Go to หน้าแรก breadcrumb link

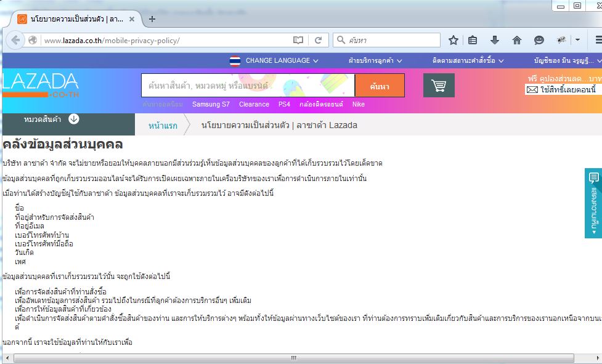(x=163, y=126)
